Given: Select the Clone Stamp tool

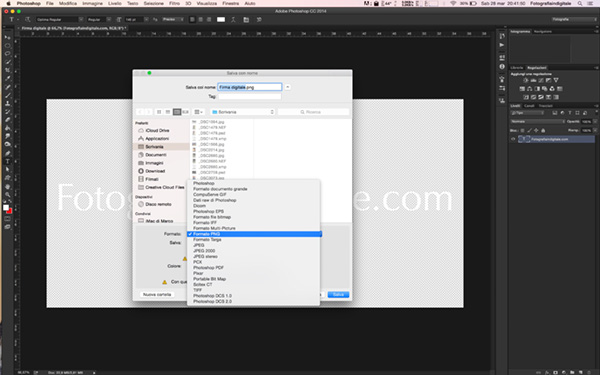Looking at the screenshot, I should (8, 103).
